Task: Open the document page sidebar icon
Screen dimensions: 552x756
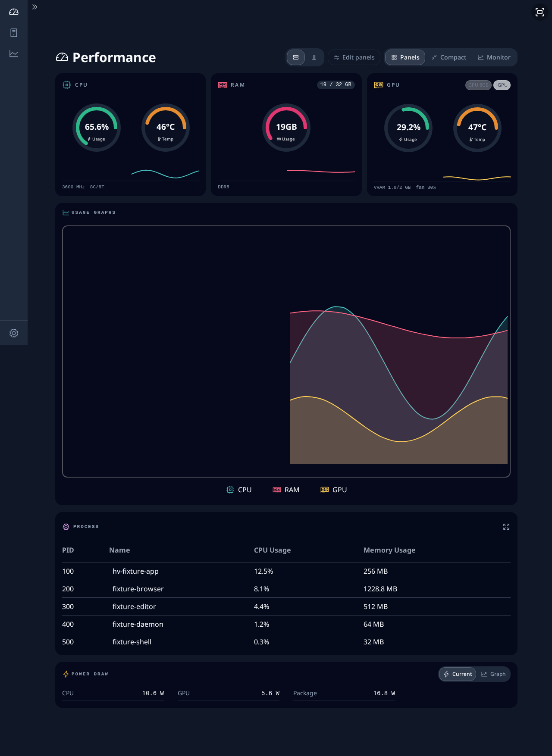Action: tap(14, 33)
